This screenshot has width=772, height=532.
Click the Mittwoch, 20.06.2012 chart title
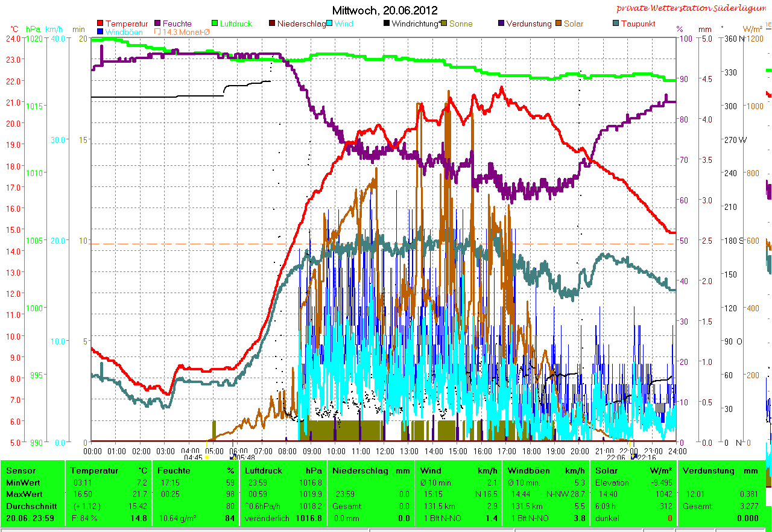coord(385,10)
